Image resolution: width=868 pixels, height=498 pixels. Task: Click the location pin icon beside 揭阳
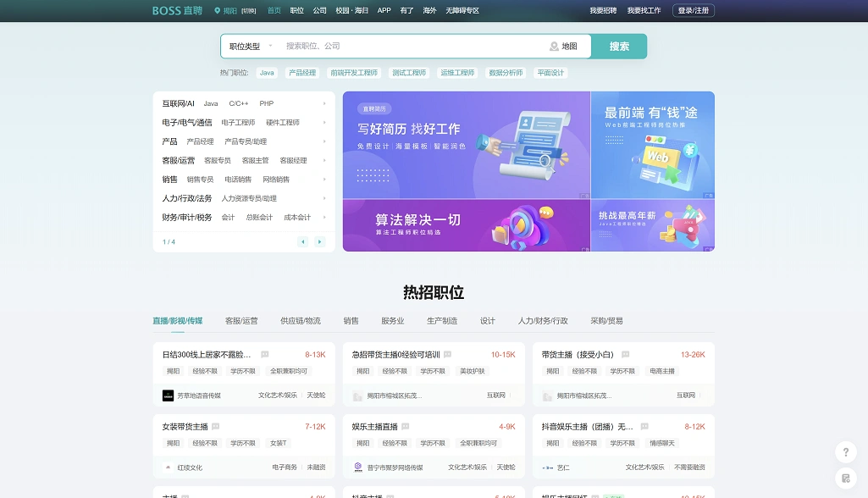tap(217, 11)
